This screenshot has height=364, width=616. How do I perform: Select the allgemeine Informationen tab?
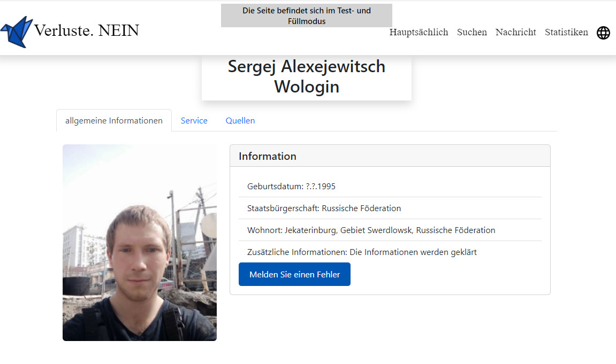[114, 120]
